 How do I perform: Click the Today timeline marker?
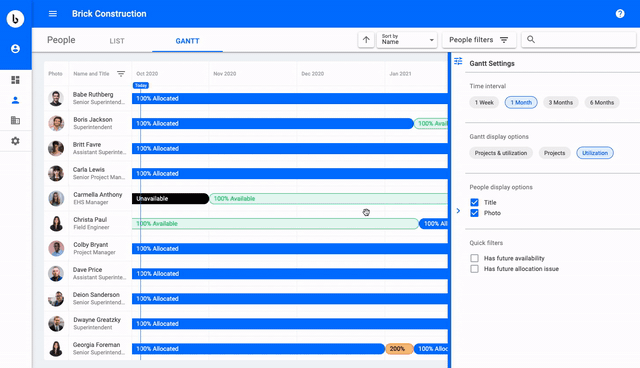click(141, 85)
